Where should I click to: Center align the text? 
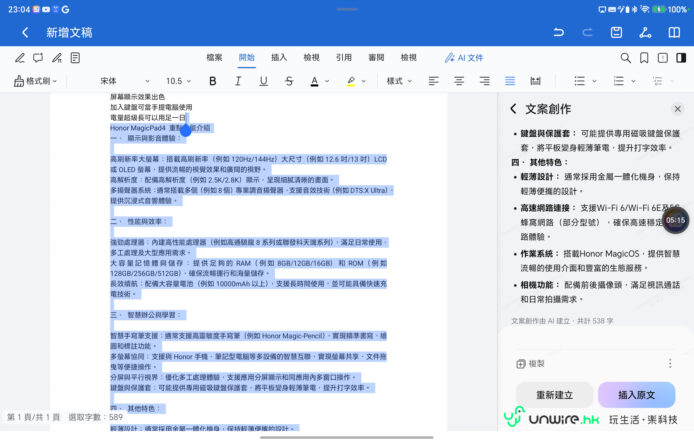point(459,81)
